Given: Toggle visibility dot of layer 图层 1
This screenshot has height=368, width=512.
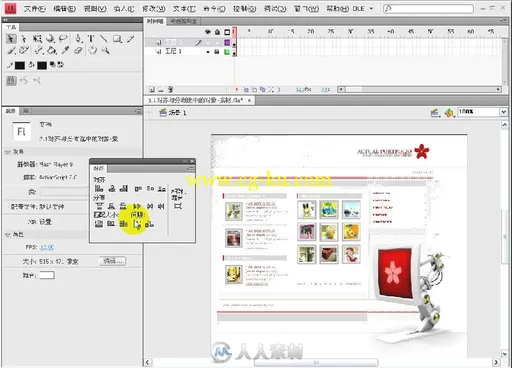Looking at the screenshot, I should click(208, 52).
